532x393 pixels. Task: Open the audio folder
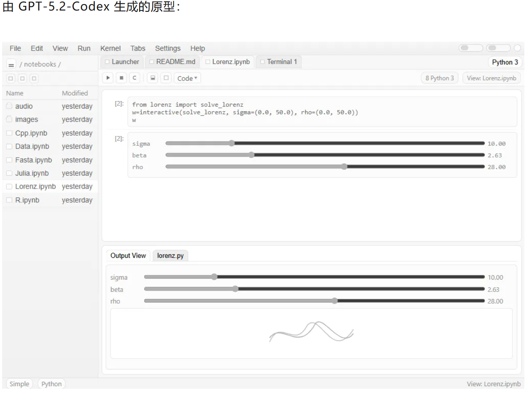pyautogui.click(x=24, y=106)
